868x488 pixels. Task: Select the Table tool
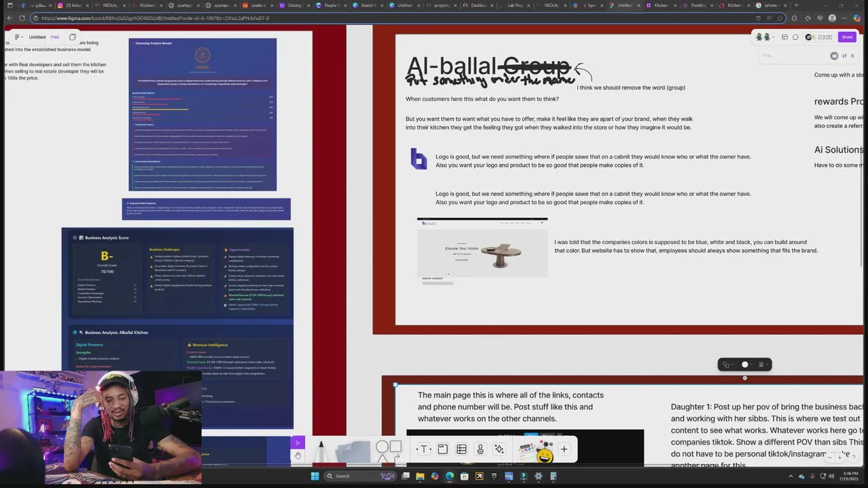tap(461, 449)
